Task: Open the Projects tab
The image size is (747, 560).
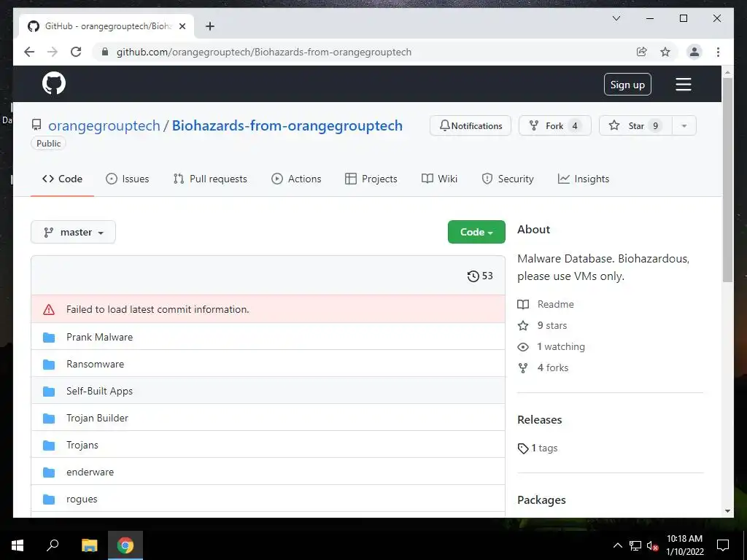Action: (x=371, y=179)
